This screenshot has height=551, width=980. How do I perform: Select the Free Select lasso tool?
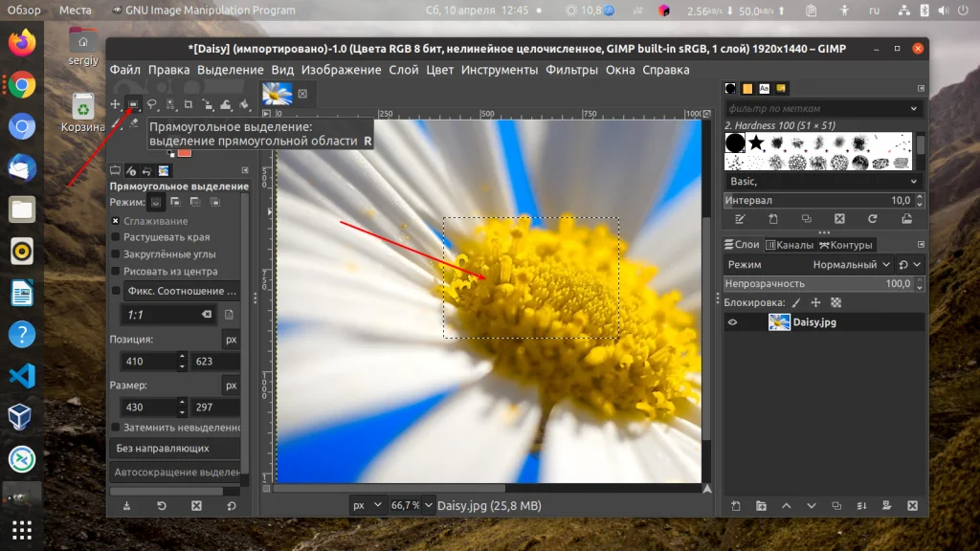coord(152,103)
